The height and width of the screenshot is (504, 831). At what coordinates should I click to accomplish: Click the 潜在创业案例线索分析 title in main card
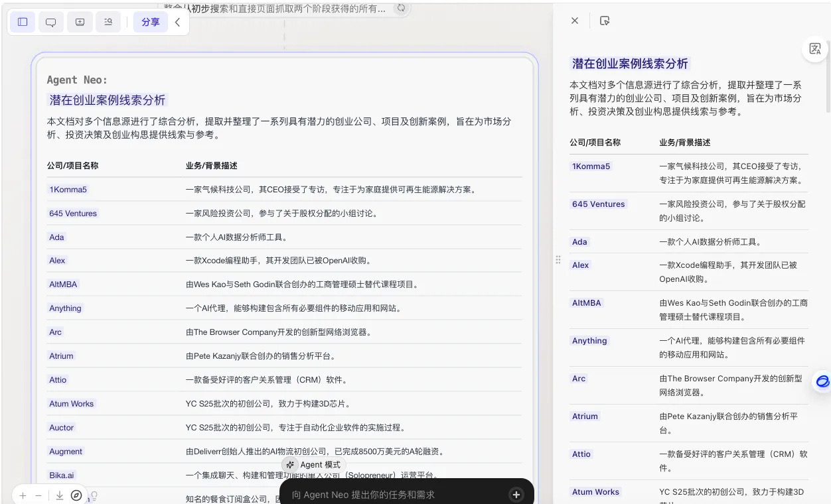tap(108, 100)
